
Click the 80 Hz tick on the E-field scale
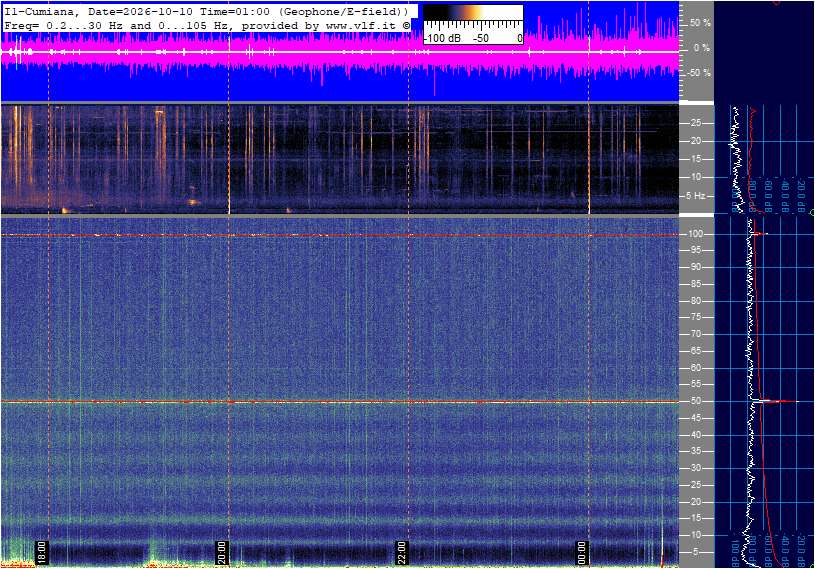[695, 301]
